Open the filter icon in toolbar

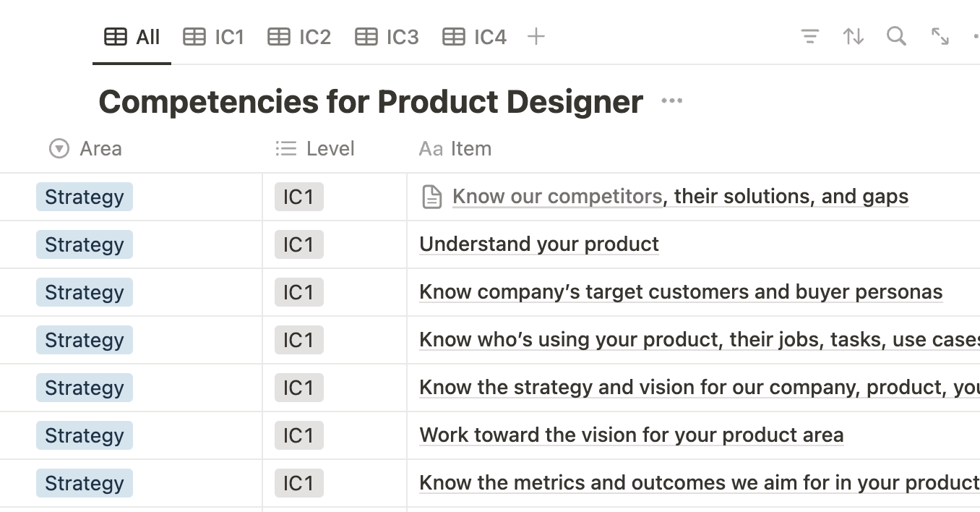810,36
